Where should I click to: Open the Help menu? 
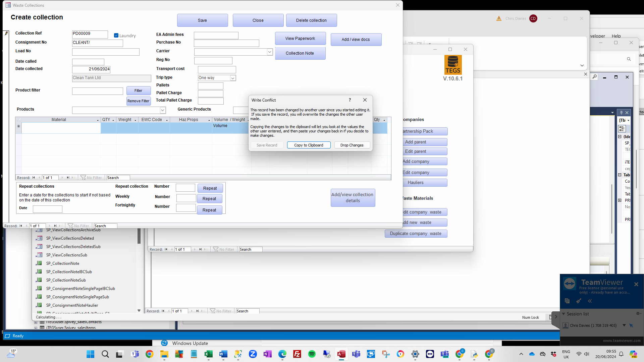point(616,36)
